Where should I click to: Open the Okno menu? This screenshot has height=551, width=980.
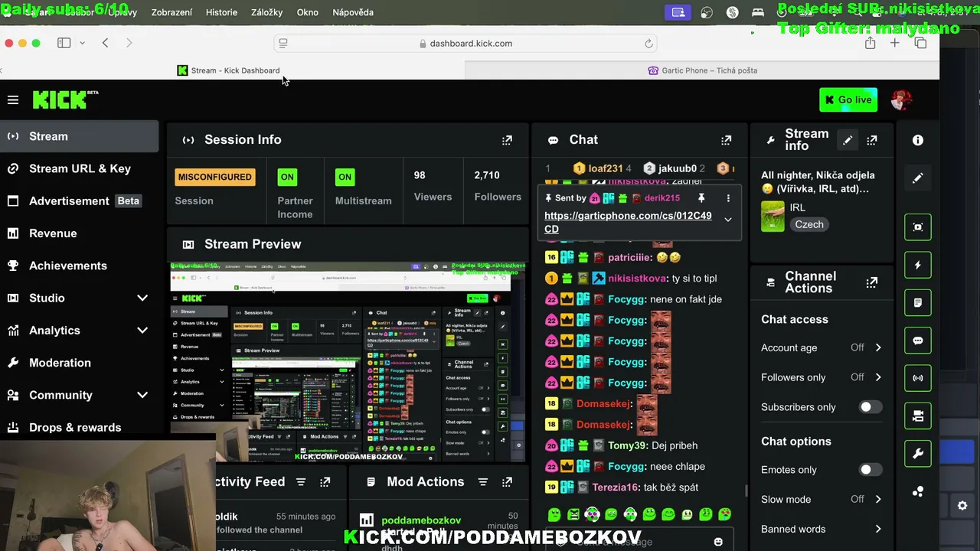(307, 12)
